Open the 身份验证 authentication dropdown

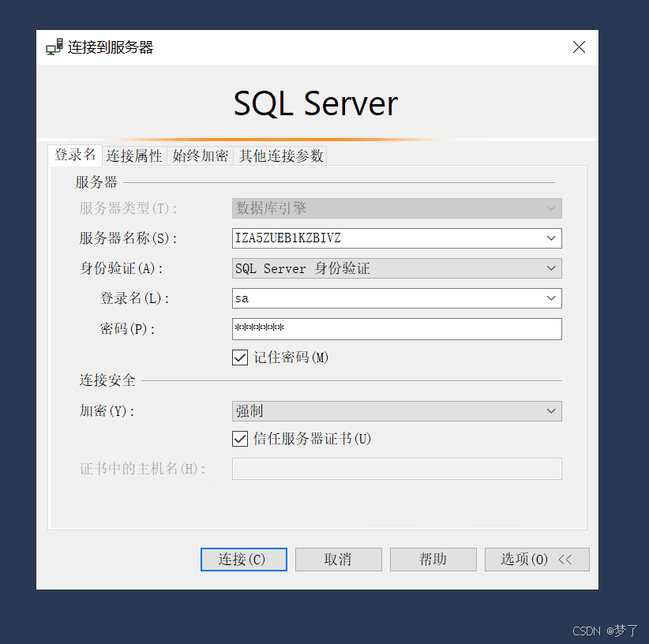pyautogui.click(x=396, y=268)
